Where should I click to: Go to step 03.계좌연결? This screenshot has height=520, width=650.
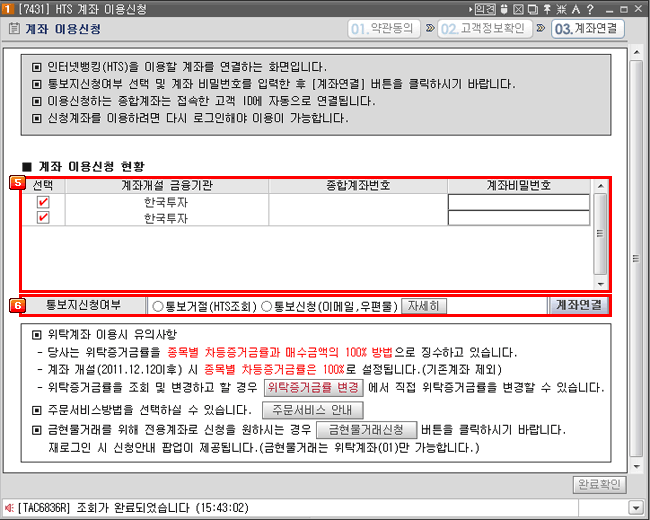587,29
